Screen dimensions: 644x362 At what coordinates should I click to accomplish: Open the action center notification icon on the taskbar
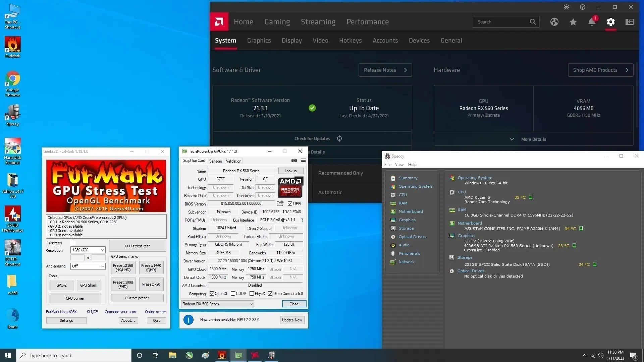pyautogui.click(x=633, y=355)
